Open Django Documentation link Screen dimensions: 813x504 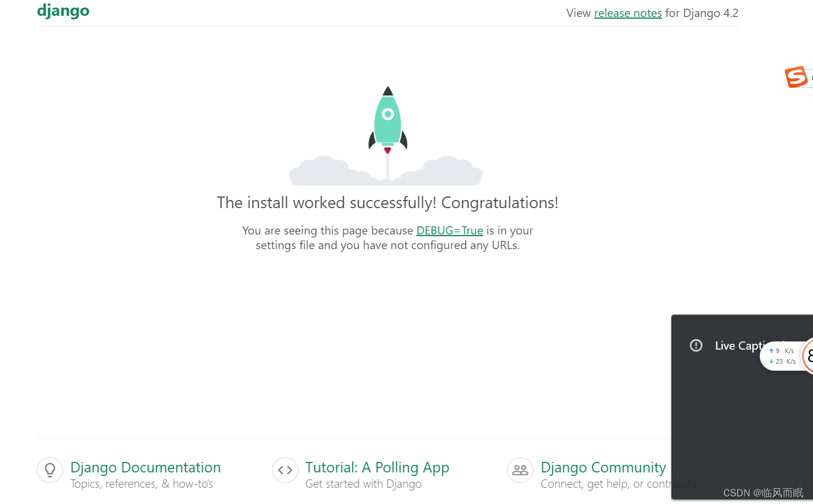coord(146,467)
